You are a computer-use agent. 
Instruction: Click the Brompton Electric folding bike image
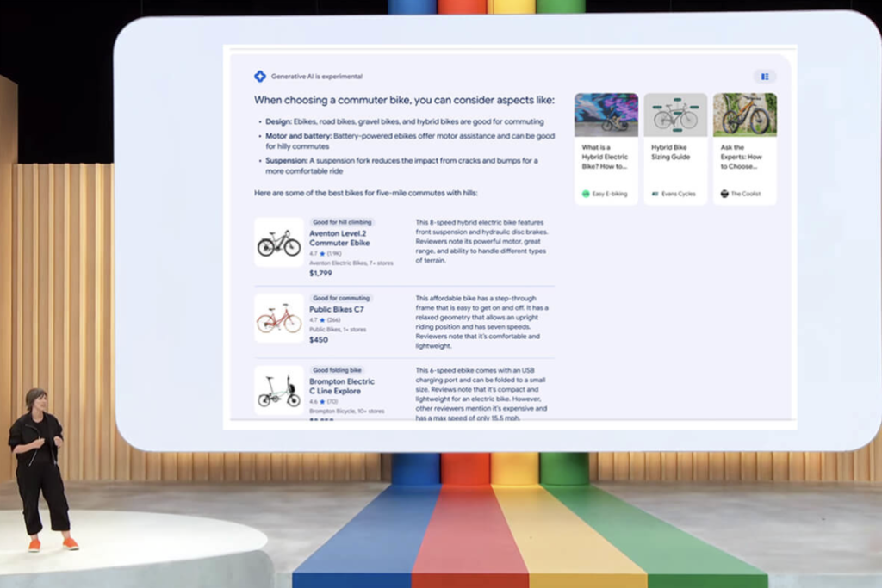click(x=279, y=391)
